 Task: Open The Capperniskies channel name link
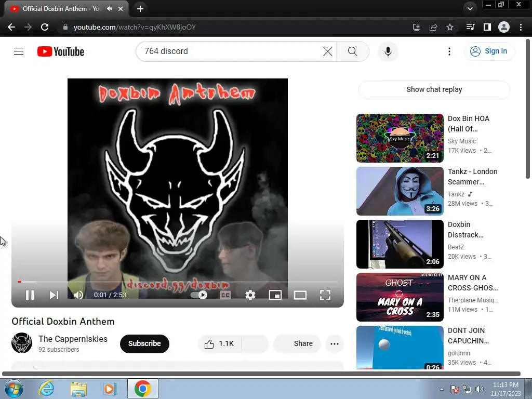(x=73, y=339)
